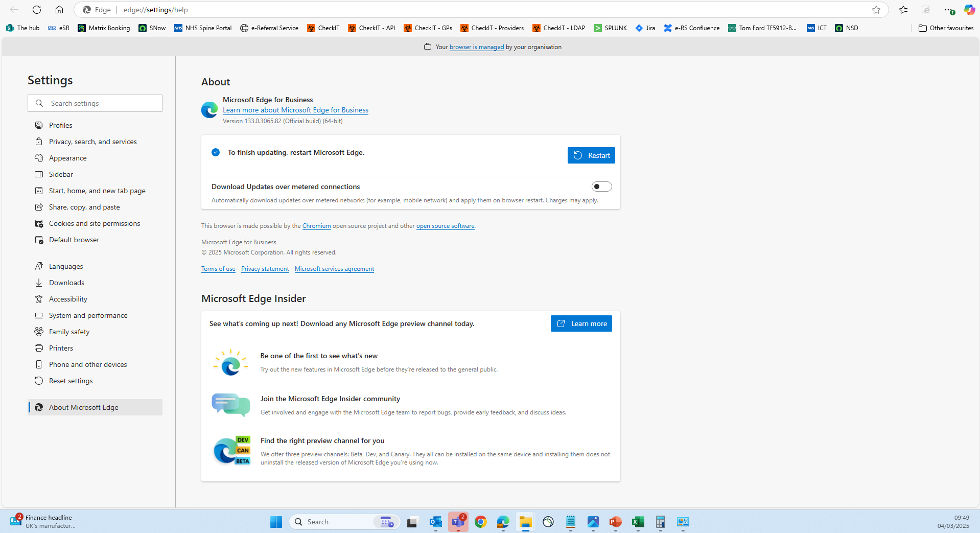Open Sidebar settings

[x=95, y=174]
